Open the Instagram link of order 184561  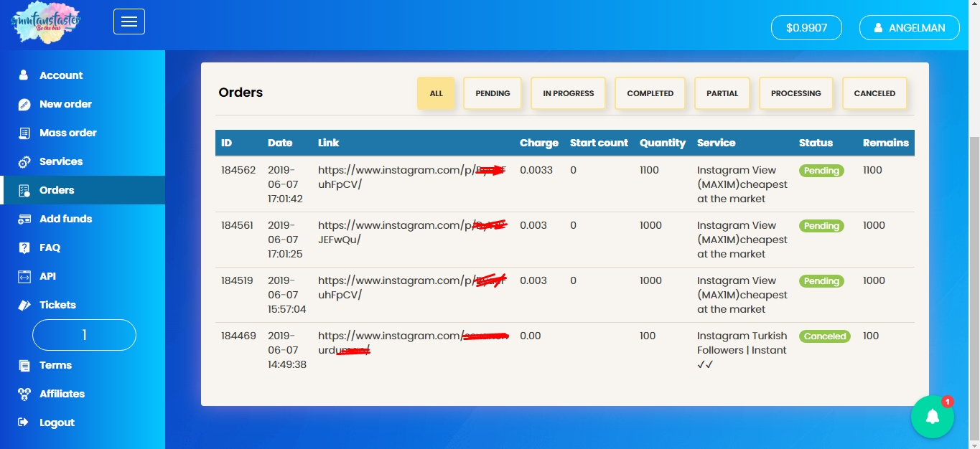point(412,232)
